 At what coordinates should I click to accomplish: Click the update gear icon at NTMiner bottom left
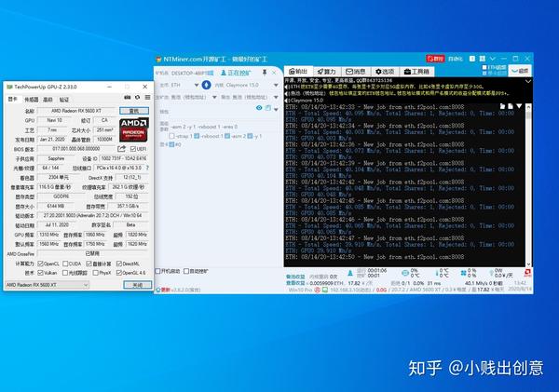coord(158,290)
